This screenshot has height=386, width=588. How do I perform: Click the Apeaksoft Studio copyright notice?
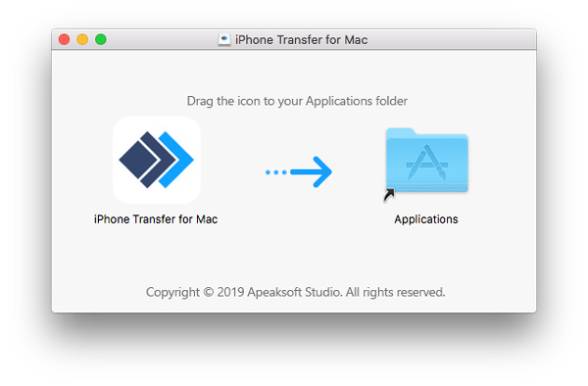pyautogui.click(x=296, y=292)
